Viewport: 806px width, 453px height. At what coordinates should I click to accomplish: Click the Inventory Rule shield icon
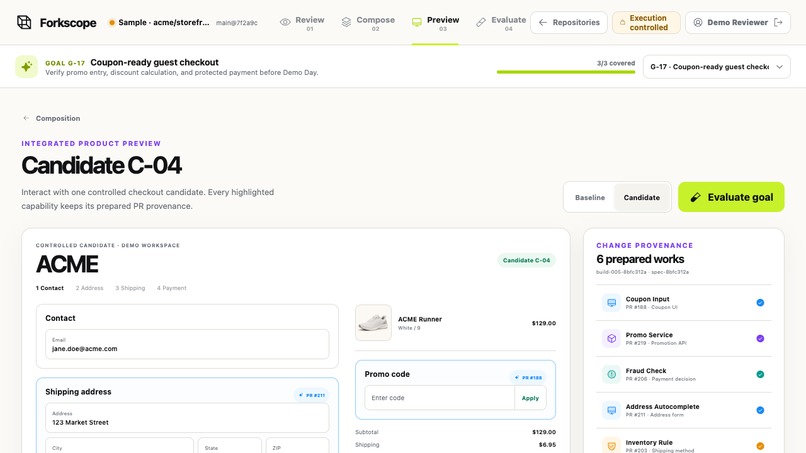pyautogui.click(x=611, y=445)
